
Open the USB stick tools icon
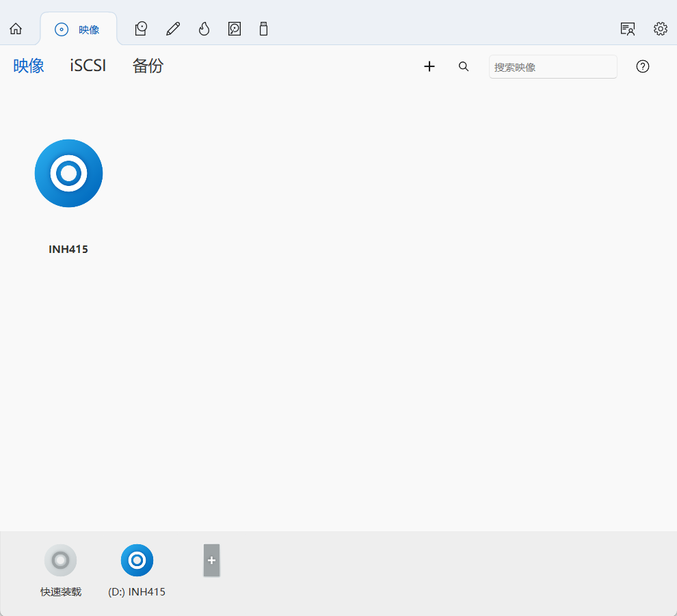263,29
